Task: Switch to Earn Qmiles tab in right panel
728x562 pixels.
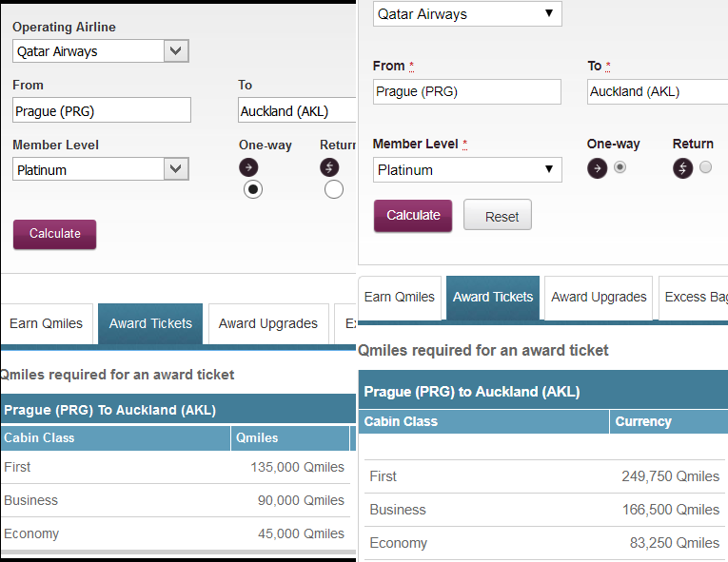Action: (400, 297)
